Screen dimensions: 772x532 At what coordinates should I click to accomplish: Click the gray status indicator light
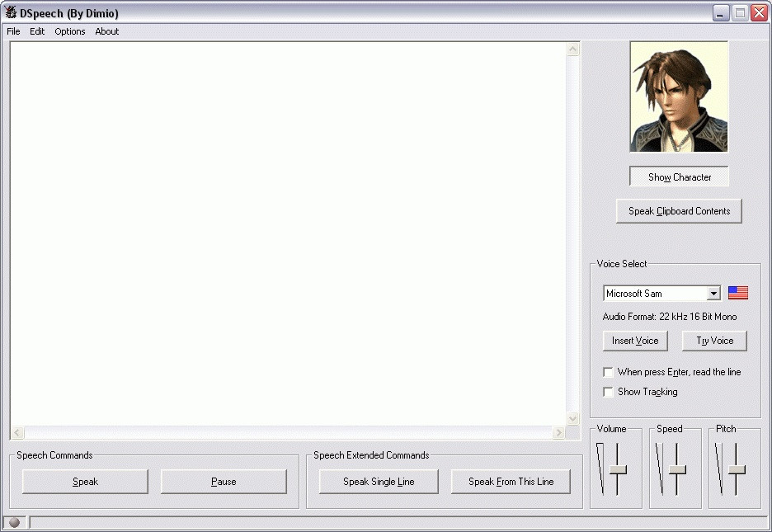pos(14,522)
